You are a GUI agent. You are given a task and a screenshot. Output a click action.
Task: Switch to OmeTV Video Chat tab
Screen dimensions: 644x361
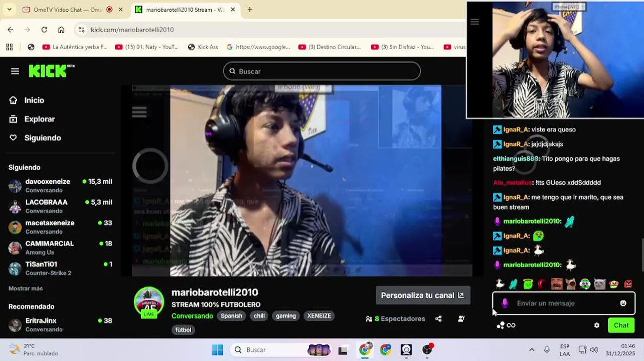coord(73,10)
